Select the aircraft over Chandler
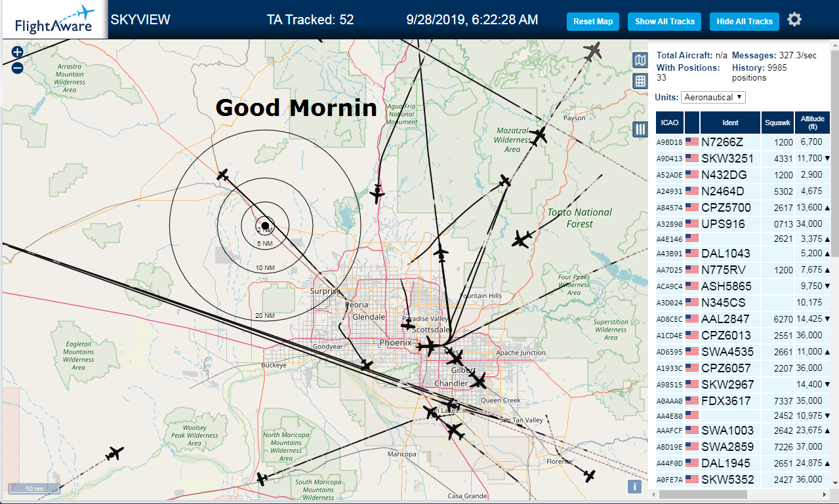This screenshot has height=504, width=839. click(455, 358)
